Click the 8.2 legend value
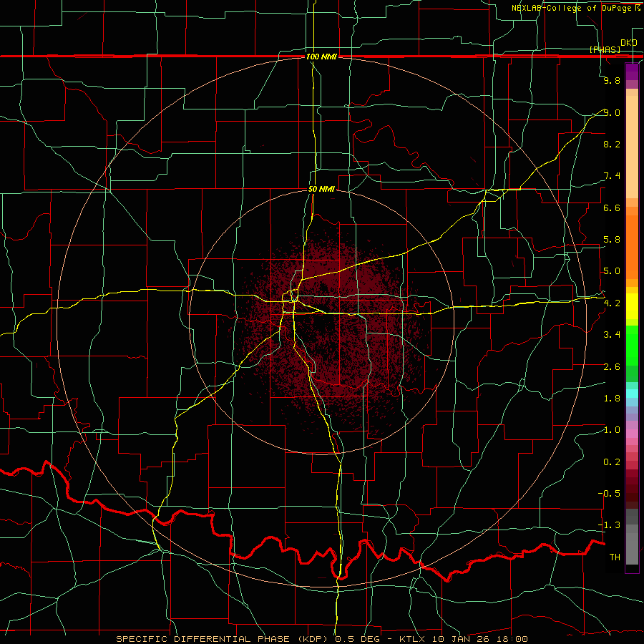The width and height of the screenshot is (644, 644). point(612,144)
